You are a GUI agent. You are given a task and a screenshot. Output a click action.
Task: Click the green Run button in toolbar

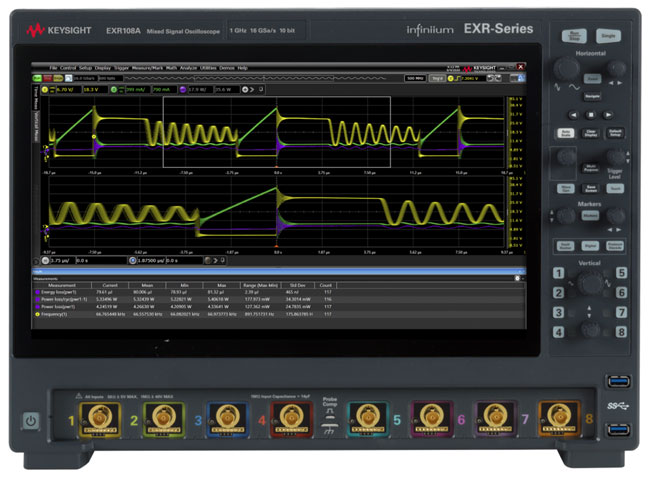pos(37,78)
